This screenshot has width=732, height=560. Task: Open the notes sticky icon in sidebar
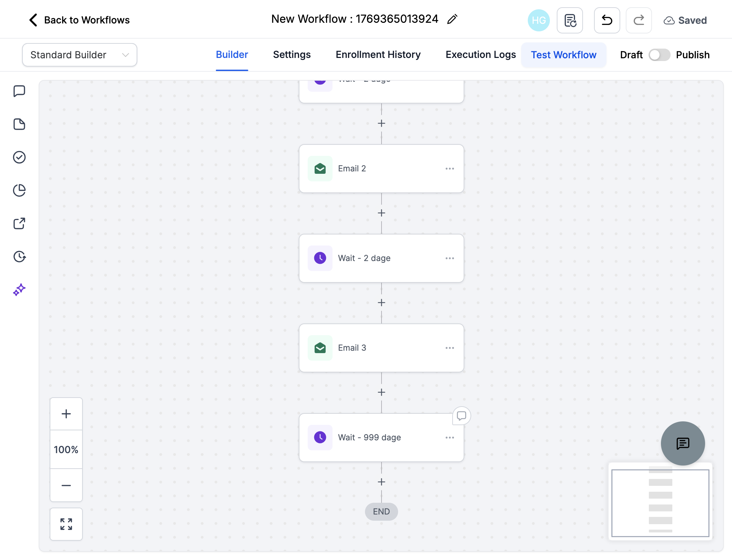19,124
